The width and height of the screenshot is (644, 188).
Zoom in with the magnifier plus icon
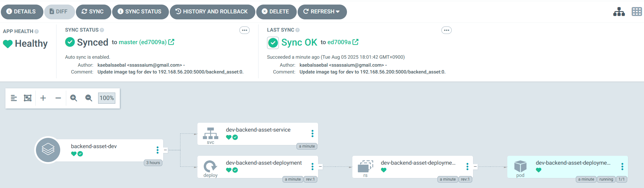pyautogui.click(x=74, y=98)
